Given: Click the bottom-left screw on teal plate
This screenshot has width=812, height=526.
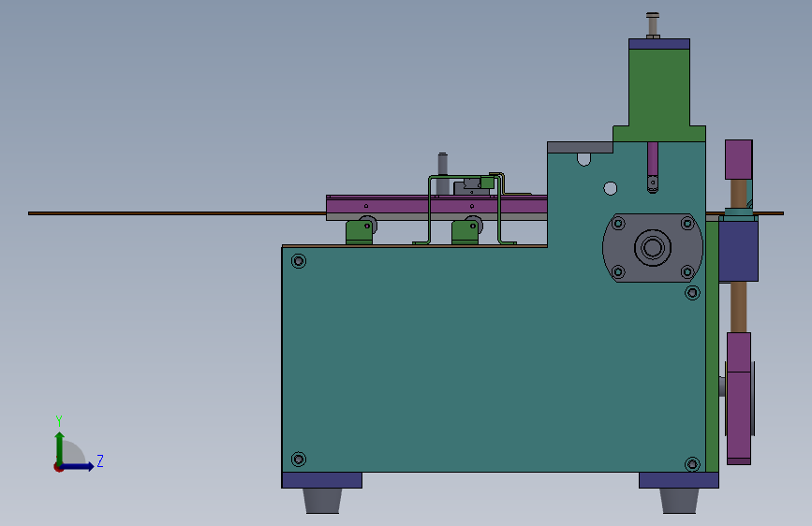Looking at the screenshot, I should (299, 460).
